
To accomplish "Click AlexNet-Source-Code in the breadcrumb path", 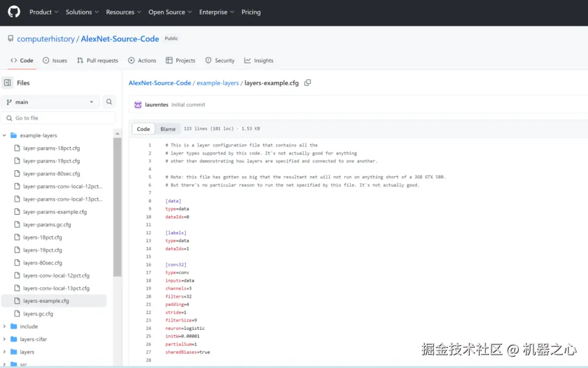I will [160, 83].
